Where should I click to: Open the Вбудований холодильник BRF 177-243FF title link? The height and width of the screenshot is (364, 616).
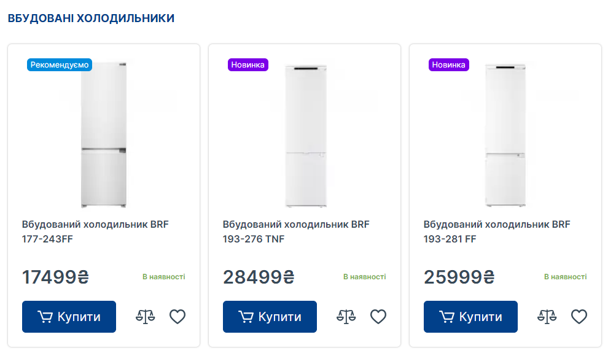click(95, 231)
